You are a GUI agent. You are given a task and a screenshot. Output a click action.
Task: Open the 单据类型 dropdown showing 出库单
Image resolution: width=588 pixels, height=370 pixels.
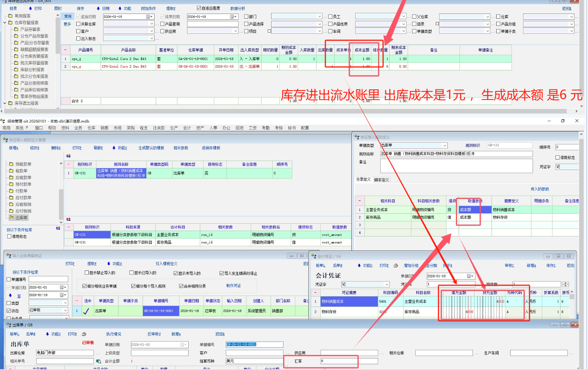pyautogui.click(x=445, y=146)
